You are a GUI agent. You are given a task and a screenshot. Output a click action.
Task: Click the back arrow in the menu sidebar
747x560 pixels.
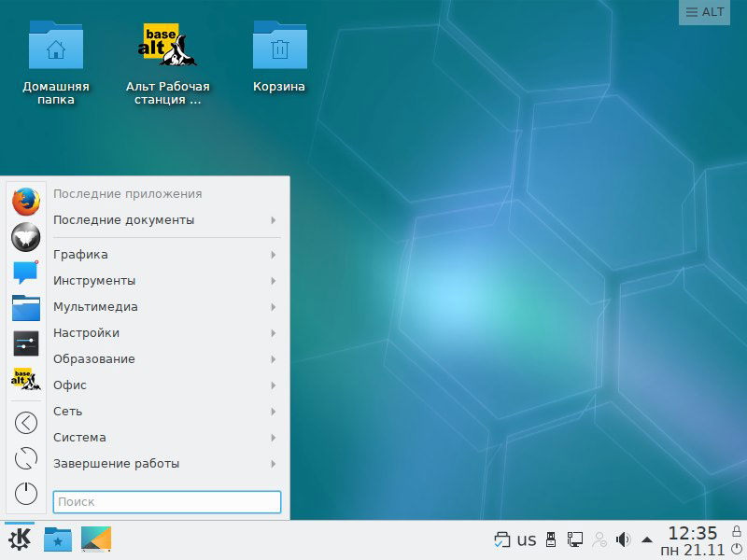(25, 423)
